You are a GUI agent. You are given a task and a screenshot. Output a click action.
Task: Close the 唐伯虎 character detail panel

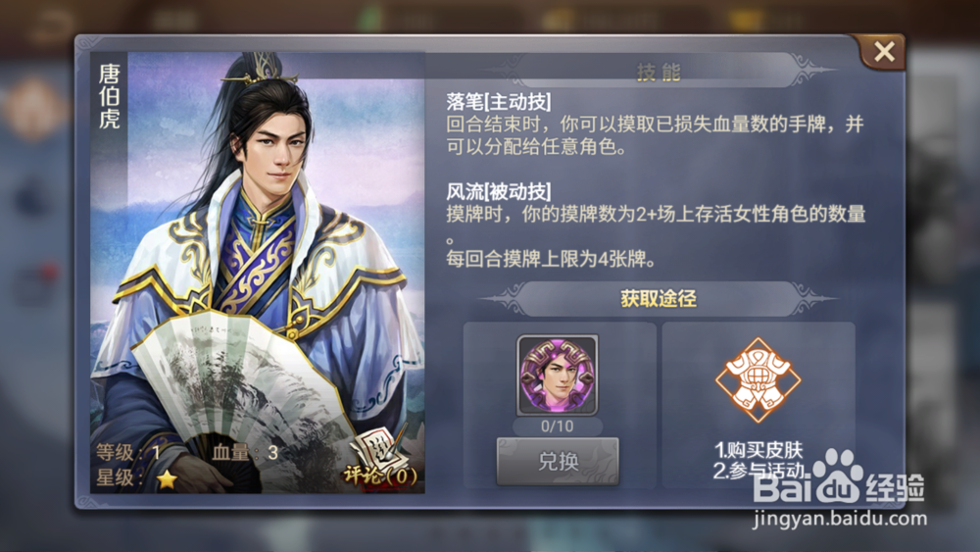(884, 51)
